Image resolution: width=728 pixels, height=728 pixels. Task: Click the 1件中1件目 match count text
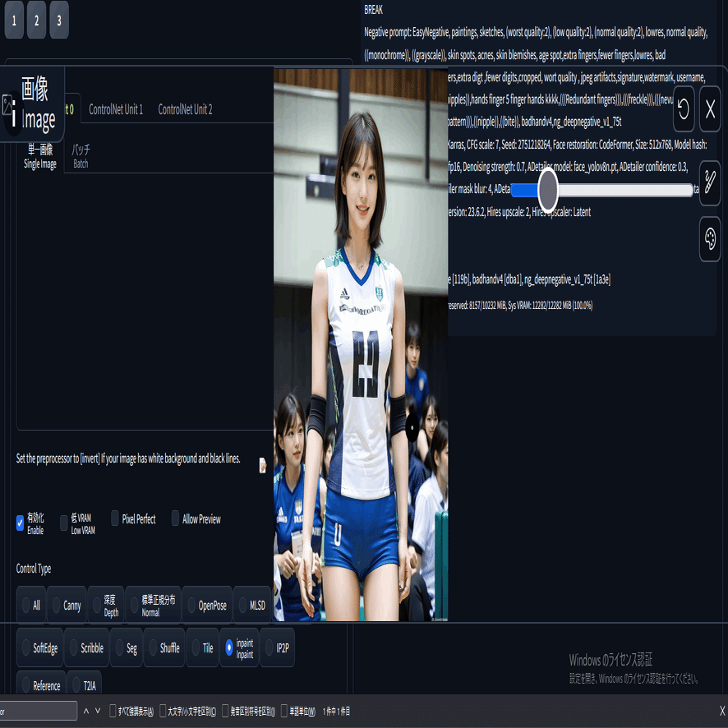(337, 711)
